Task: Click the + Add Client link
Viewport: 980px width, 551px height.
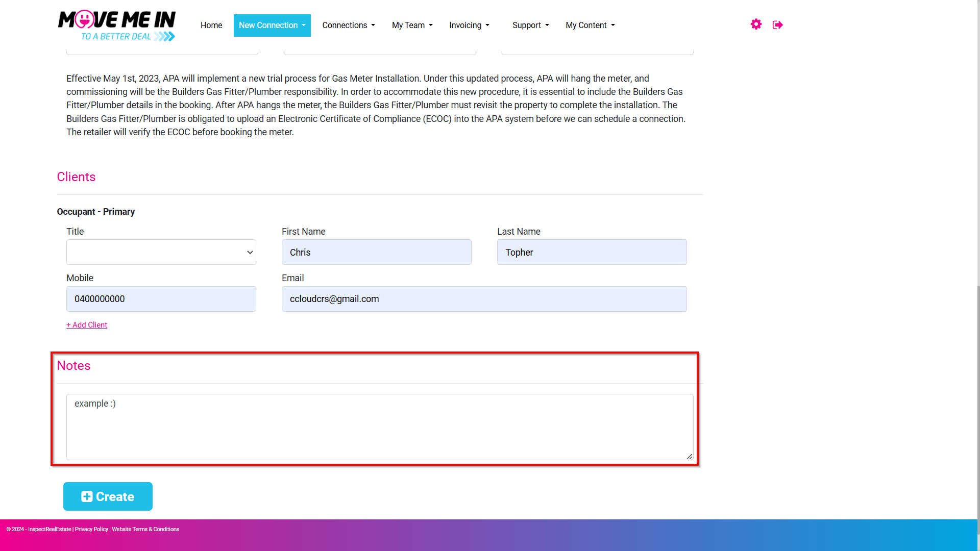Action: (87, 325)
